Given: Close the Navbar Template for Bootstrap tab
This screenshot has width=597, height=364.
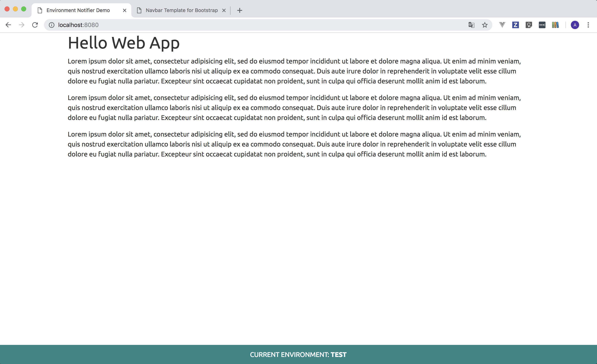Looking at the screenshot, I should click(224, 10).
